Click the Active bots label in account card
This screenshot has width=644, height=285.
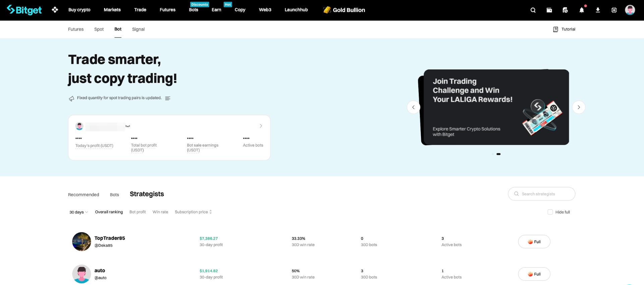click(253, 145)
